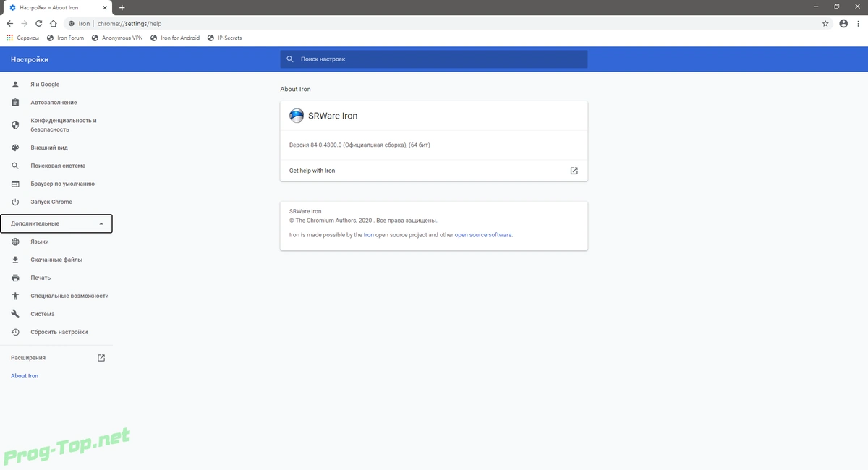This screenshot has width=868, height=470.
Task: Open the Скачанные файлы section
Action: click(56, 260)
